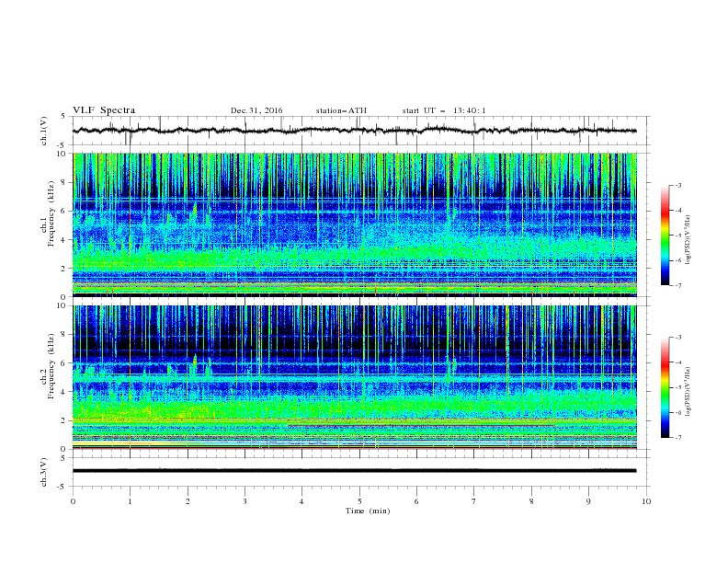Screen dimensions: 728x563
Task: Click the lower log(PSD)(V²/Hz) colorbar label
Action: point(688,392)
